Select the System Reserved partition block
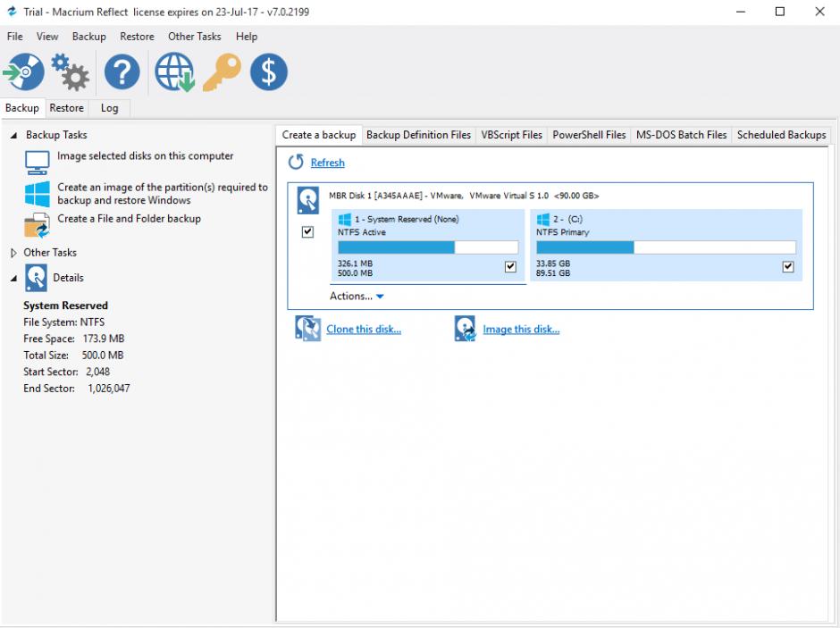Screen dimensions: 840x628 (428, 245)
